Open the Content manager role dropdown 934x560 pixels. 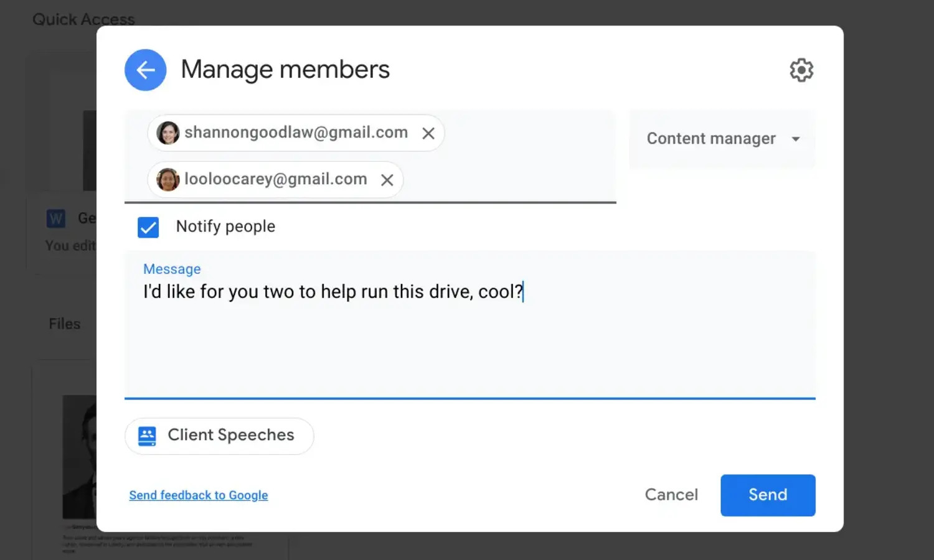click(722, 139)
